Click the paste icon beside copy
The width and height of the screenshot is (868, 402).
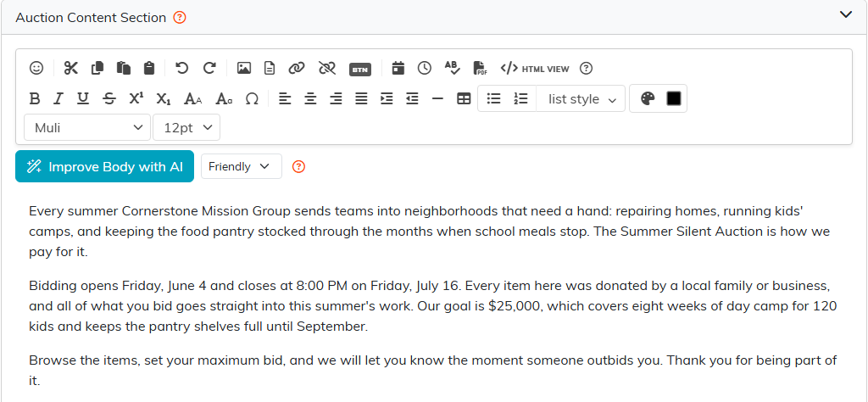(124, 68)
